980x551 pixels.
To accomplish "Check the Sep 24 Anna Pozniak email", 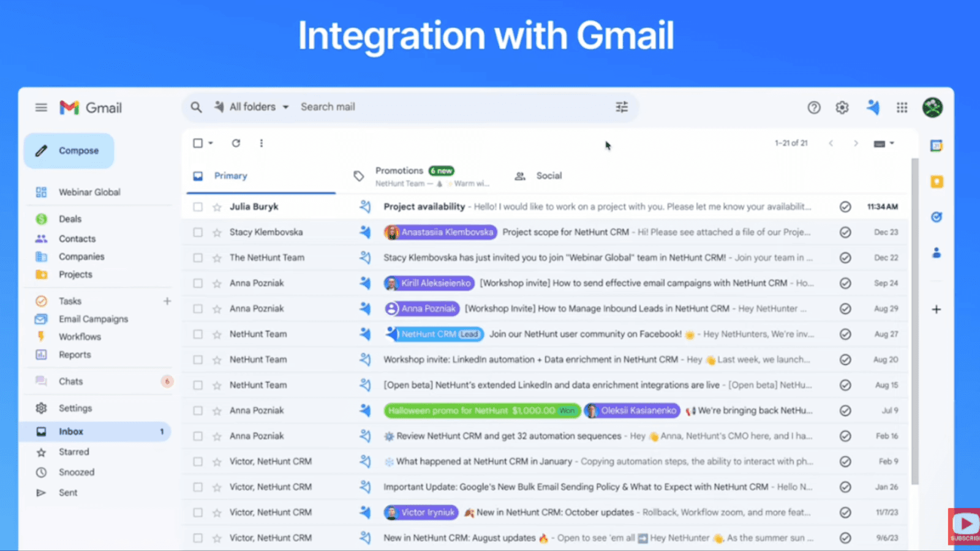I will [x=198, y=283].
